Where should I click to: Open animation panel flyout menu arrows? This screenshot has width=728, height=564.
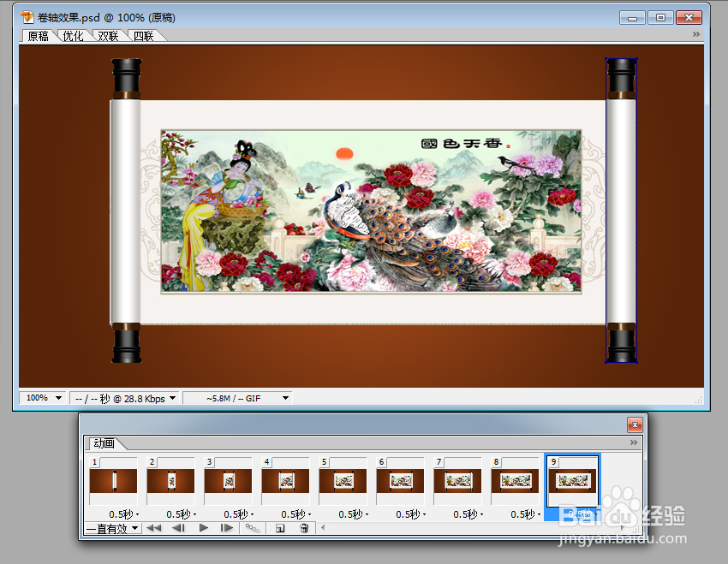click(634, 442)
